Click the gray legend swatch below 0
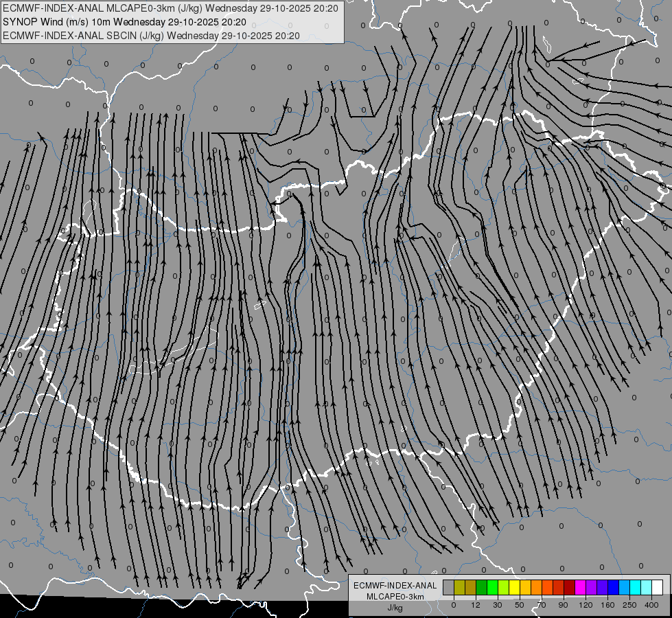The height and width of the screenshot is (618, 672). [x=449, y=587]
